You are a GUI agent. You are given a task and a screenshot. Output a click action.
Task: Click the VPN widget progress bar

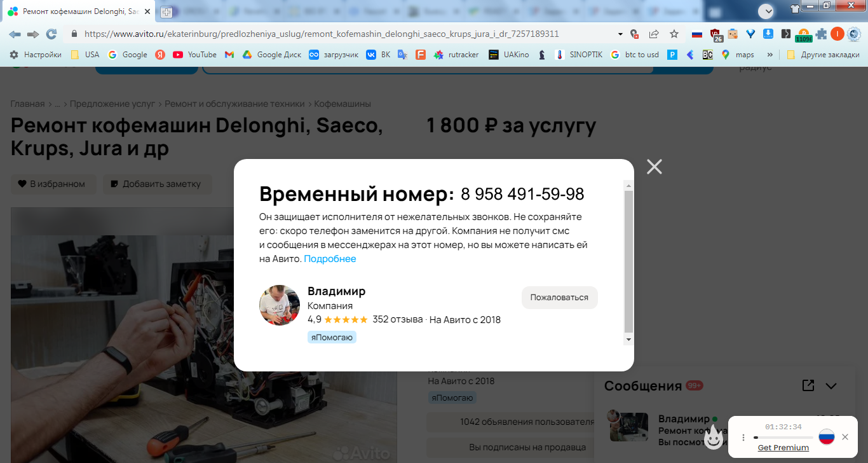(x=783, y=438)
